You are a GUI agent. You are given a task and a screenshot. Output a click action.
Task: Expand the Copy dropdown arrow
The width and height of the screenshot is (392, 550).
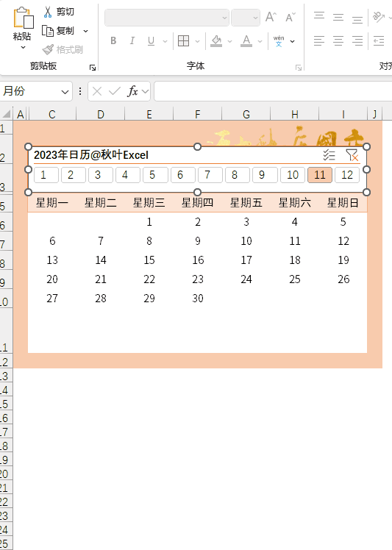[85, 31]
